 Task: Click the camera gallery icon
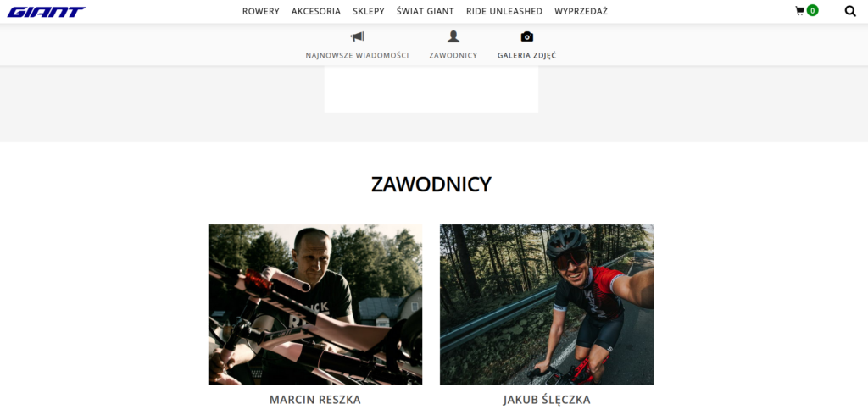click(527, 36)
